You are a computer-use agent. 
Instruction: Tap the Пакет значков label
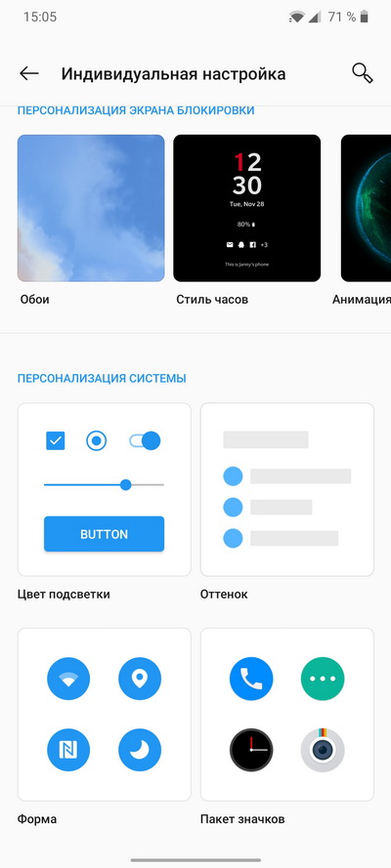pos(242,819)
